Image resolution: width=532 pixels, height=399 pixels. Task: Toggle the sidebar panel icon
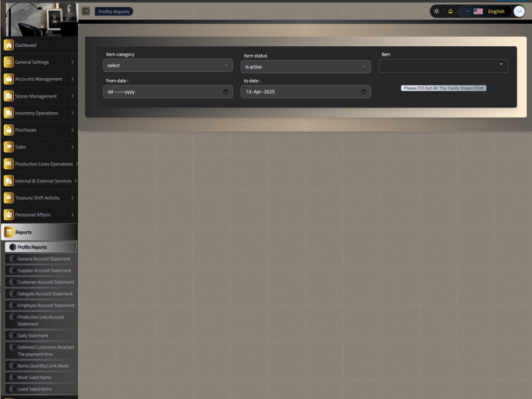tap(86, 11)
